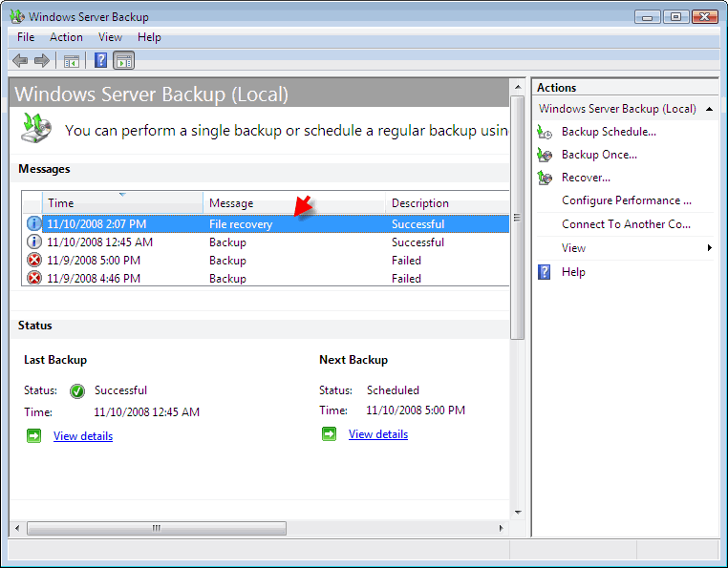Click Failed description of 4:46 PM row
Image resolution: width=728 pixels, height=568 pixels.
click(406, 279)
